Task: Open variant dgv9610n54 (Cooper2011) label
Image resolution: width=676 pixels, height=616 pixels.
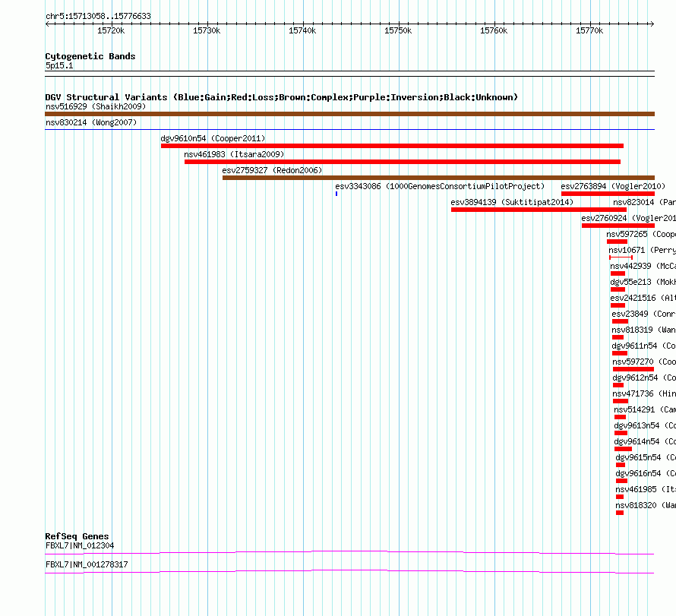Action: click(213, 138)
